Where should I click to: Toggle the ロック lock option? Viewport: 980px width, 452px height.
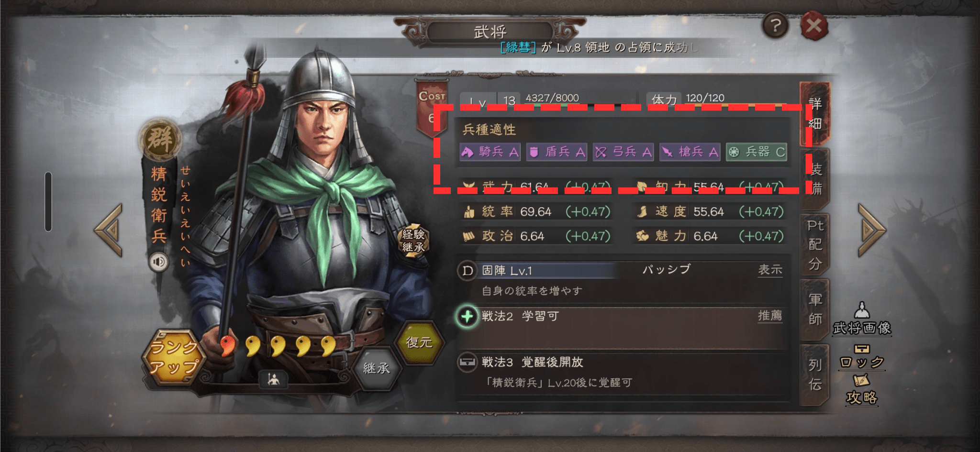click(x=862, y=356)
